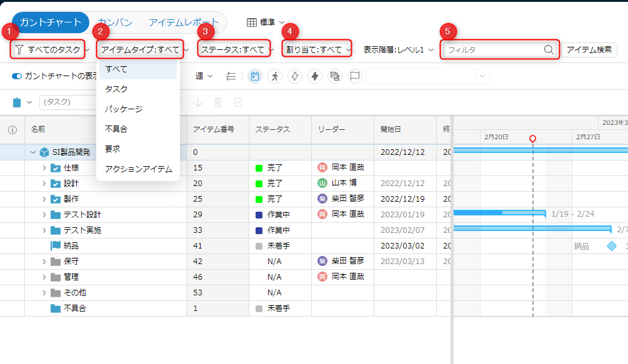The height and width of the screenshot is (364, 628).
Task: Click the calendar icon in the toolbar
Action: pos(255,76)
